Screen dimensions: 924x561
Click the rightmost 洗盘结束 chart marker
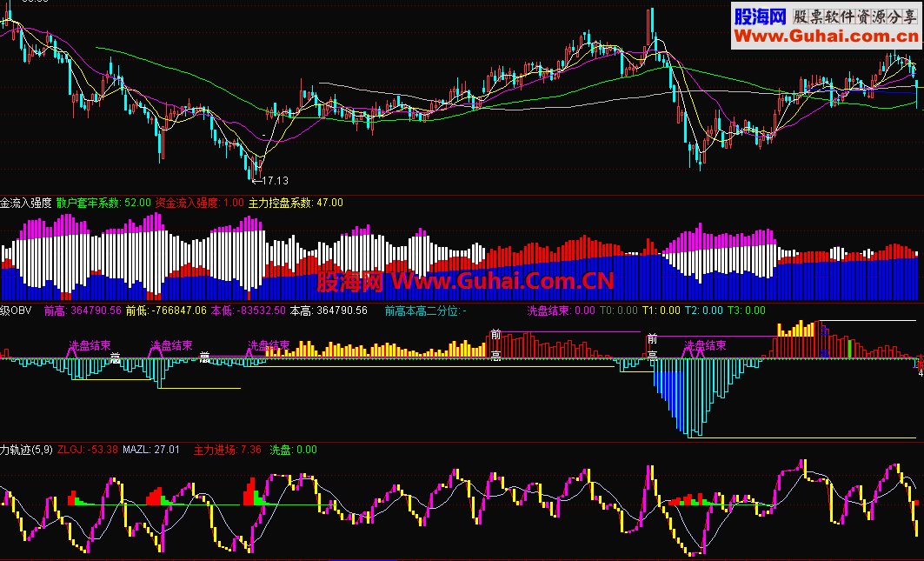tap(705, 345)
